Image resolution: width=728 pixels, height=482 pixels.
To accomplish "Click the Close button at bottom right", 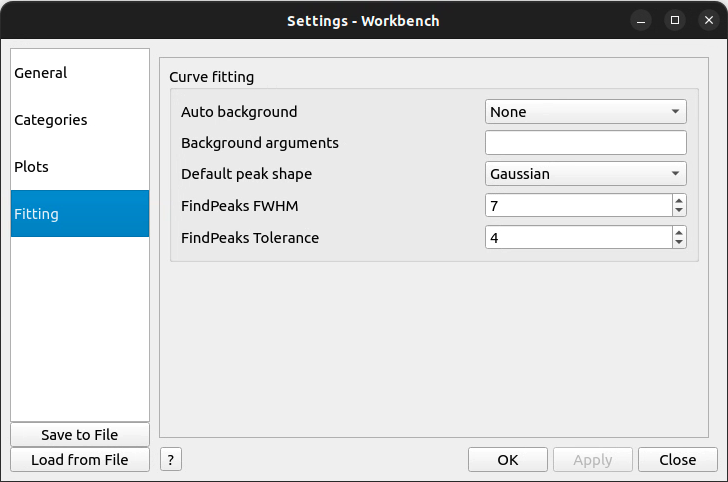I will point(677,460).
